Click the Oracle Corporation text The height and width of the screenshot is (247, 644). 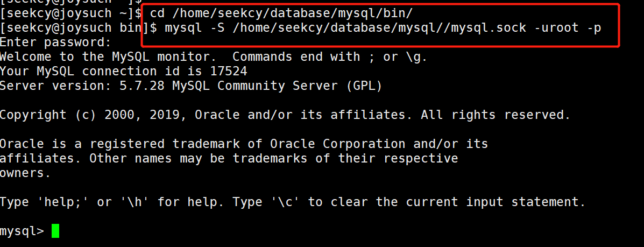pyautogui.click(x=337, y=144)
